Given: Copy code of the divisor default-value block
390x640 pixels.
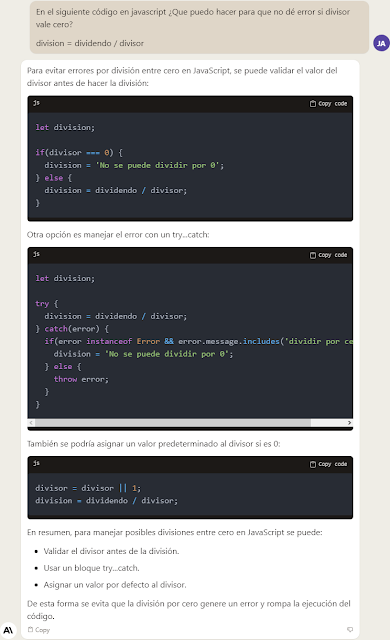Looking at the screenshot, I should pos(328,464).
